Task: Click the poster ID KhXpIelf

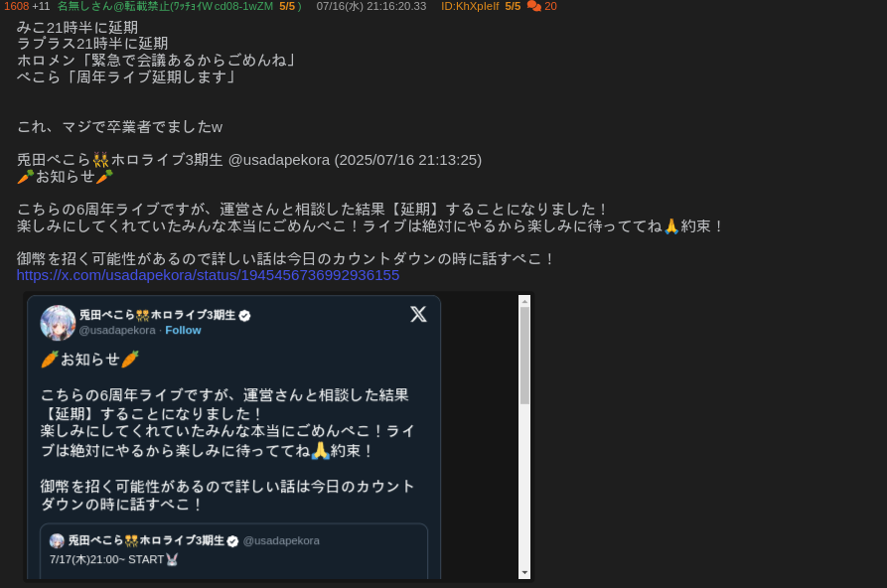Action: (470, 6)
